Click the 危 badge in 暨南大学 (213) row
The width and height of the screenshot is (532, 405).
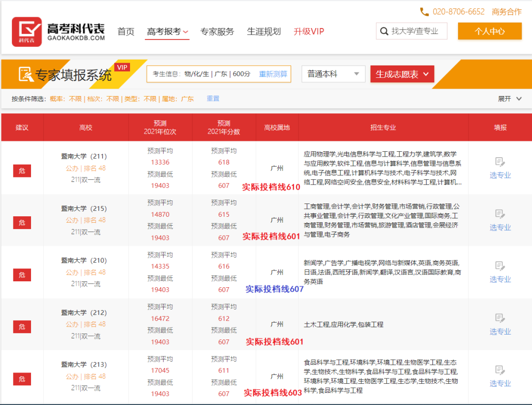point(22,379)
